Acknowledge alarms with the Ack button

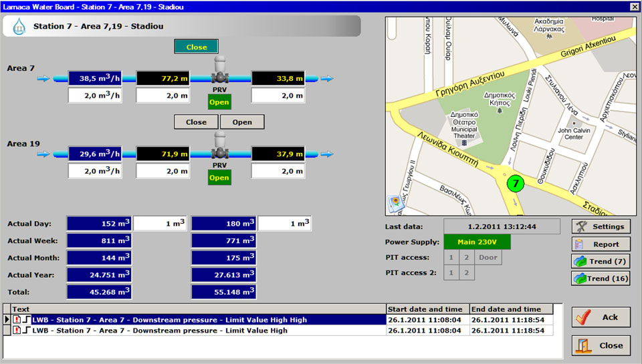tap(601, 317)
